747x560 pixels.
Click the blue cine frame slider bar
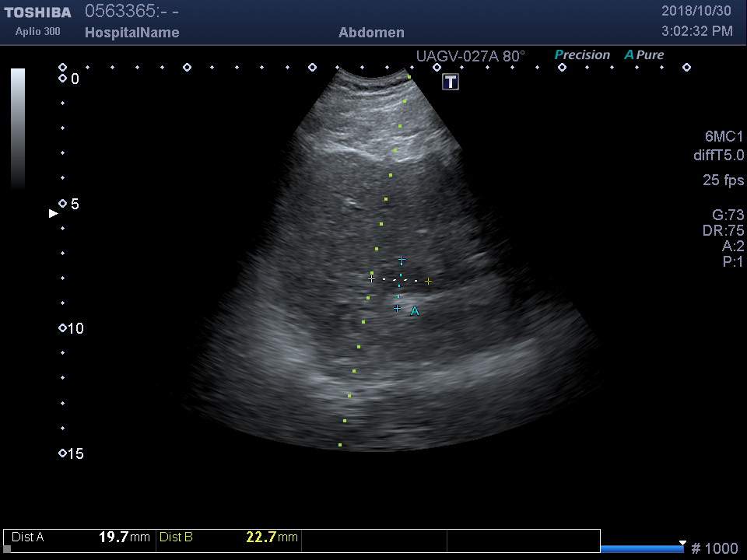(641, 549)
